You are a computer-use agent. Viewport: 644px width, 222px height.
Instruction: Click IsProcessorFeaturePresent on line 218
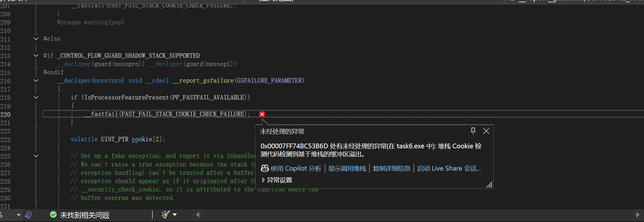click(x=127, y=97)
